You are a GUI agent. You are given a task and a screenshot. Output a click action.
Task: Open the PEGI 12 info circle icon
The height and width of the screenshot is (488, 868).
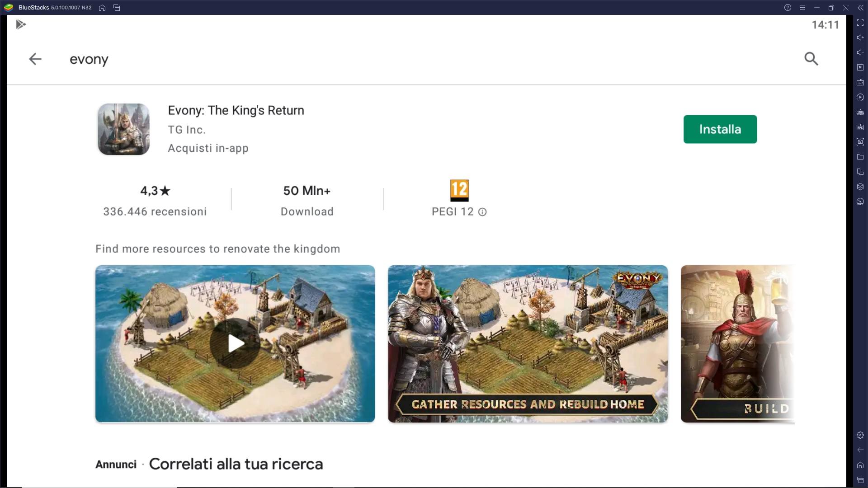482,212
